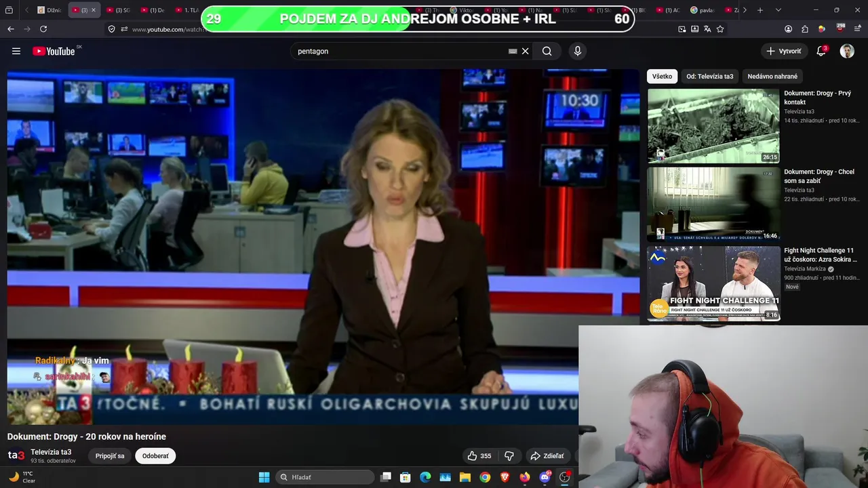868x488 pixels.
Task: Go back in the browser
Action: pos(11,29)
